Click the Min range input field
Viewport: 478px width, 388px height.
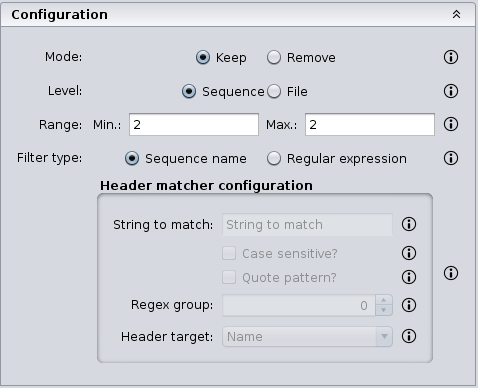194,125
